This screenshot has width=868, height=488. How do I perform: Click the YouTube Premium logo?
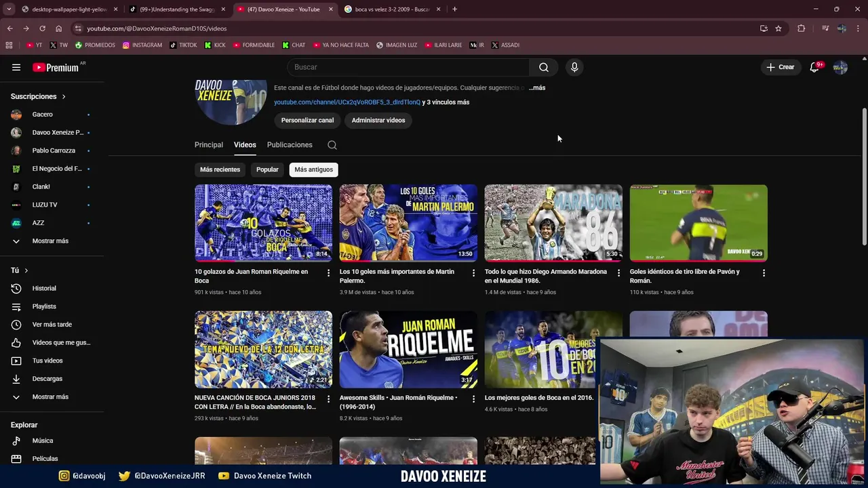pyautogui.click(x=56, y=67)
